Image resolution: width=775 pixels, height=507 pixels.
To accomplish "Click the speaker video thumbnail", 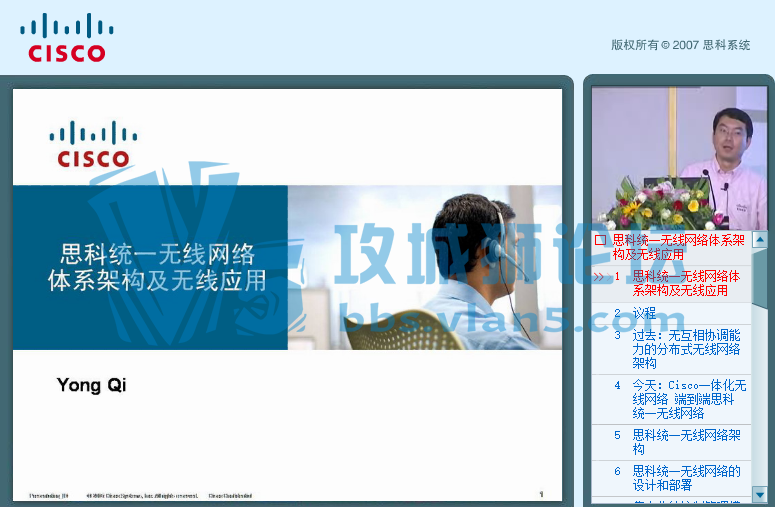I will tap(679, 158).
